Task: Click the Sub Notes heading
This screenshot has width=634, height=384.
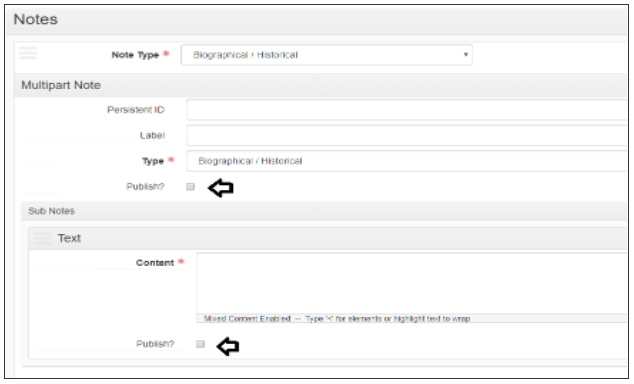Action: (x=51, y=211)
